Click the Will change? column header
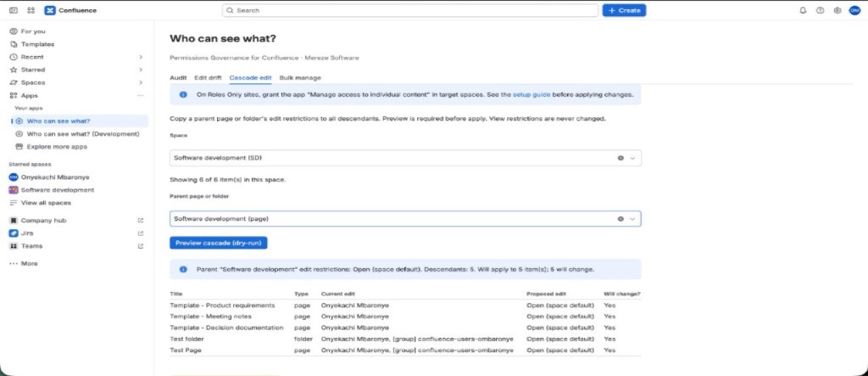The width and height of the screenshot is (868, 376). point(621,294)
